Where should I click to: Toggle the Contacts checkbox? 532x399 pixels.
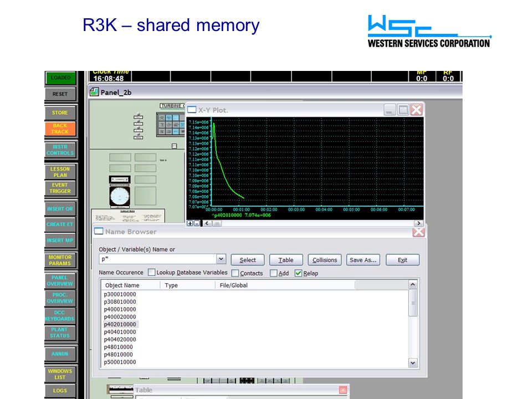[235, 273]
